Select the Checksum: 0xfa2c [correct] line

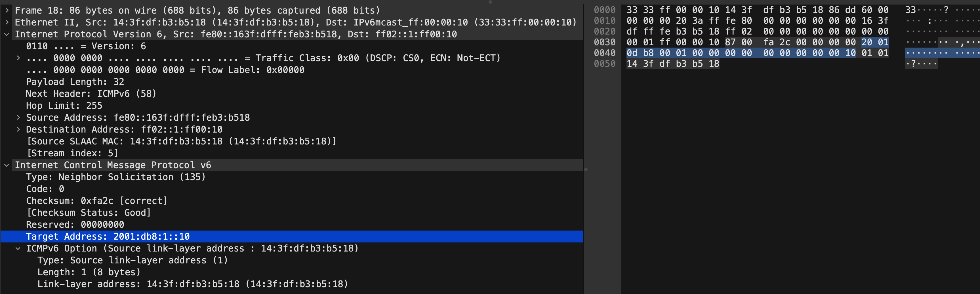pyautogui.click(x=97, y=201)
